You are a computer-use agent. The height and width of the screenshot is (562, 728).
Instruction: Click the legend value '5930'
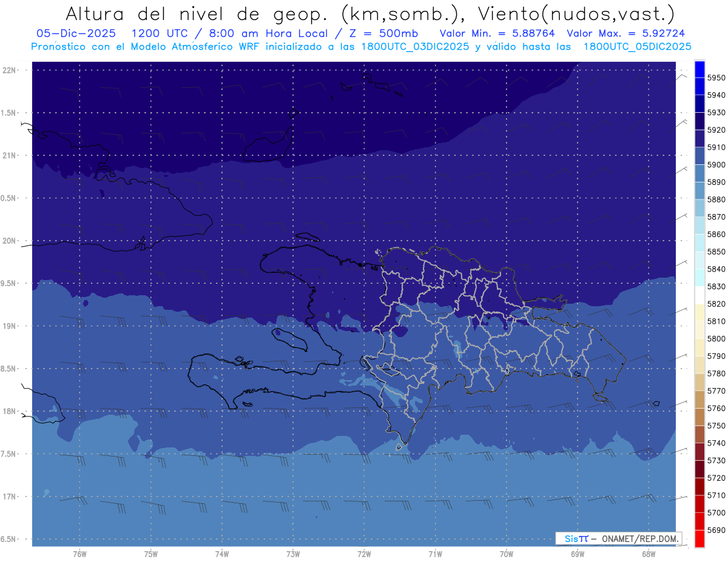click(x=716, y=113)
